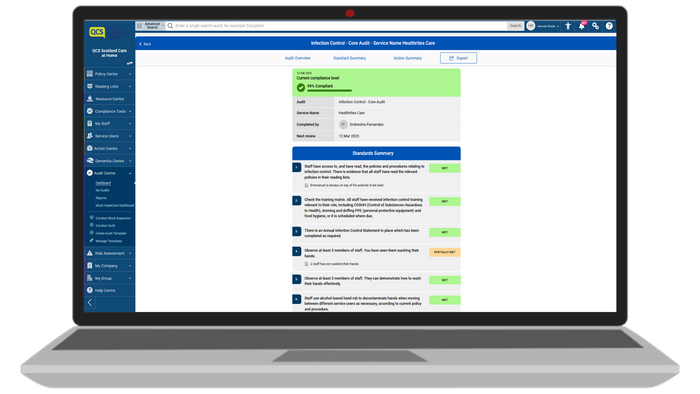Click the Export button

[x=458, y=58]
